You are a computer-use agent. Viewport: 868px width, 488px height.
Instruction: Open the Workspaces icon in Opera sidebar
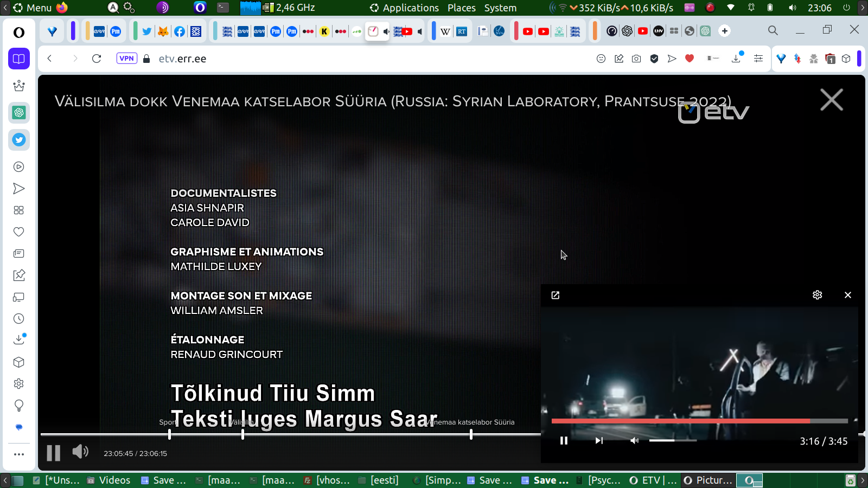[19, 59]
